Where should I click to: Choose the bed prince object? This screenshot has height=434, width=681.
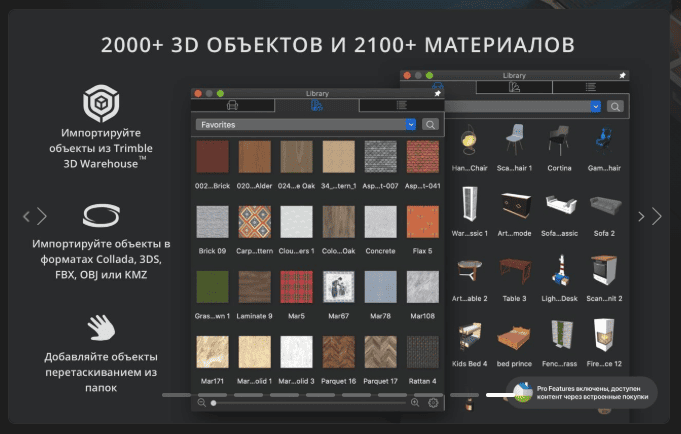[515, 337]
